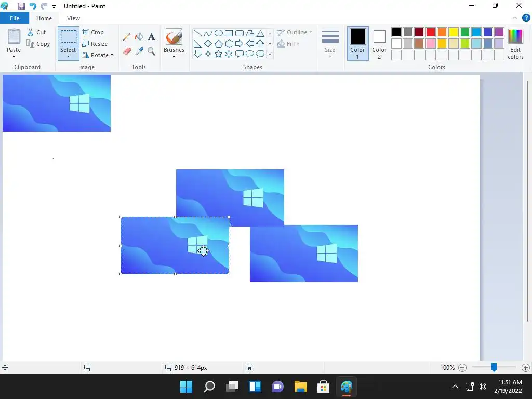Choose the Diamond shape
Viewport: 532px width, 399px height.
point(208,44)
